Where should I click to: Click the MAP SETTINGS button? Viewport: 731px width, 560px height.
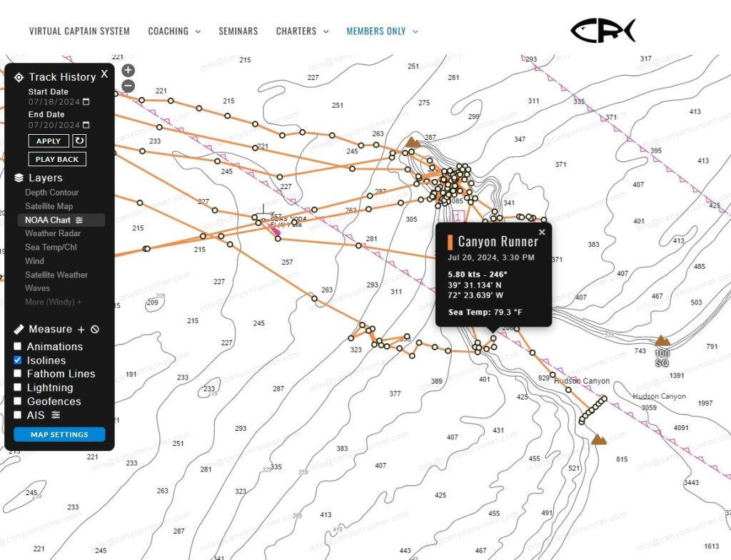[59, 434]
